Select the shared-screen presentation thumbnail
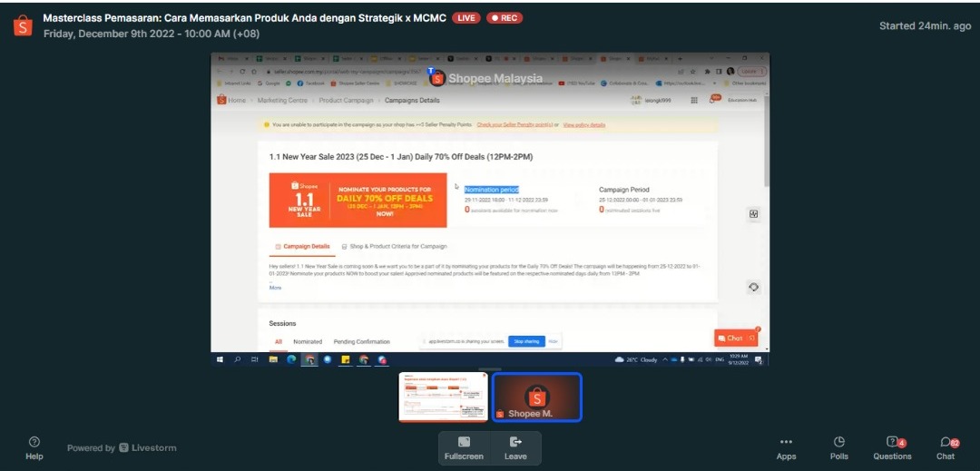Image resolution: width=980 pixels, height=471 pixels. click(x=443, y=397)
